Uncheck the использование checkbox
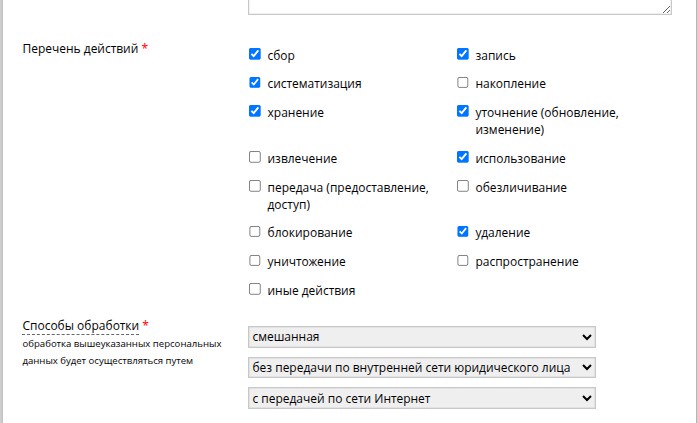697x423 pixels. [463, 157]
